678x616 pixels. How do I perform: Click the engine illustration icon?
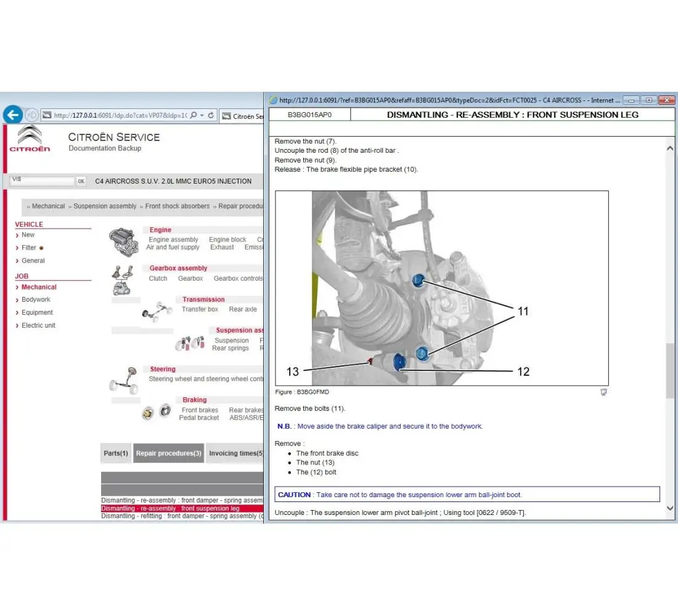pyautogui.click(x=124, y=241)
